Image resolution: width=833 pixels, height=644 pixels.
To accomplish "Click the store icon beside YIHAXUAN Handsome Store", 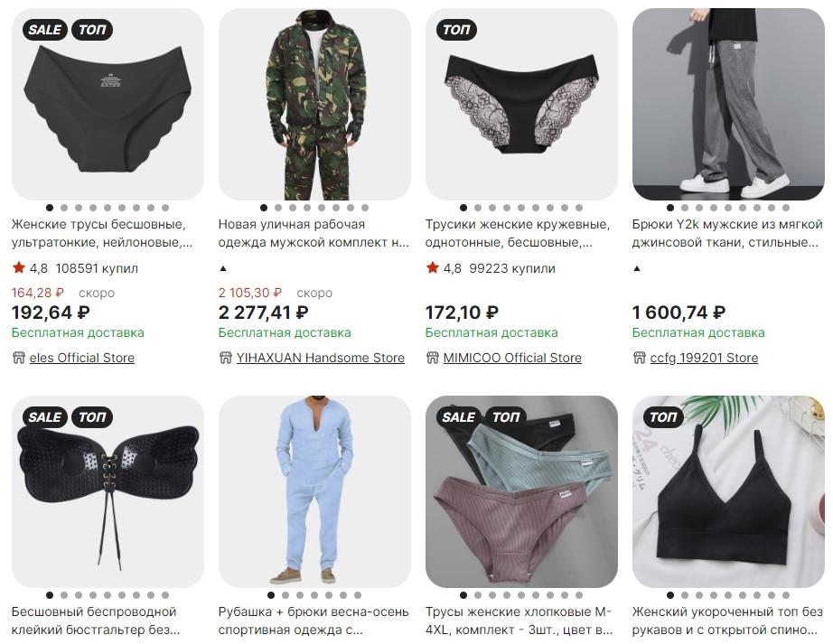I will pos(225,358).
